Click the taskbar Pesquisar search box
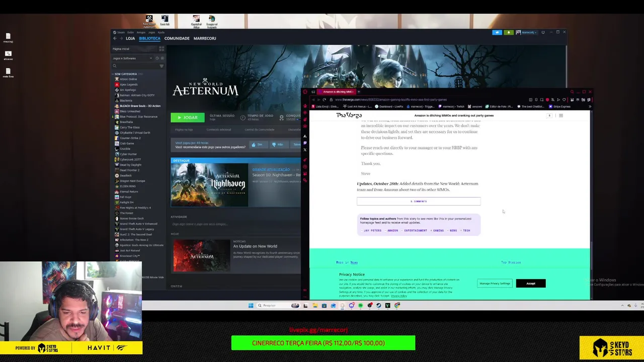 [278, 305]
